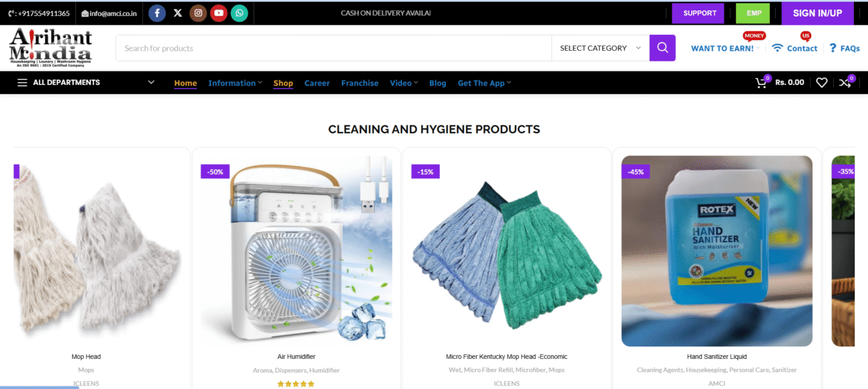
Task: Click the green EMP button
Action: pos(754,13)
